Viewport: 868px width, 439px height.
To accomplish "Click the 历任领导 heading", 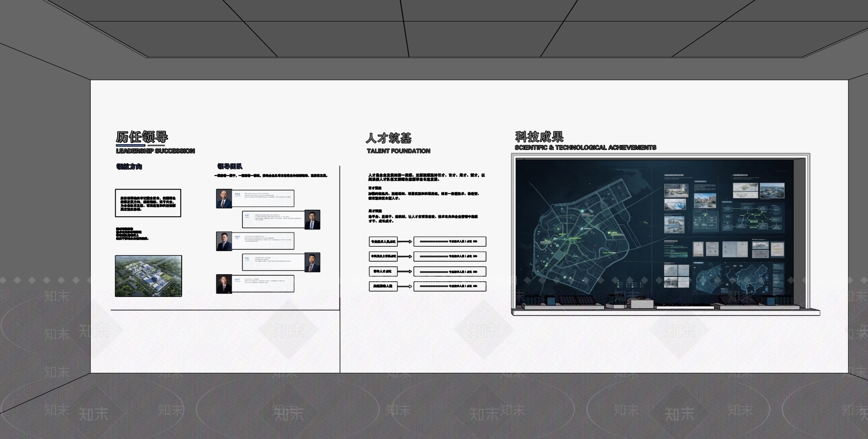I will tap(142, 137).
